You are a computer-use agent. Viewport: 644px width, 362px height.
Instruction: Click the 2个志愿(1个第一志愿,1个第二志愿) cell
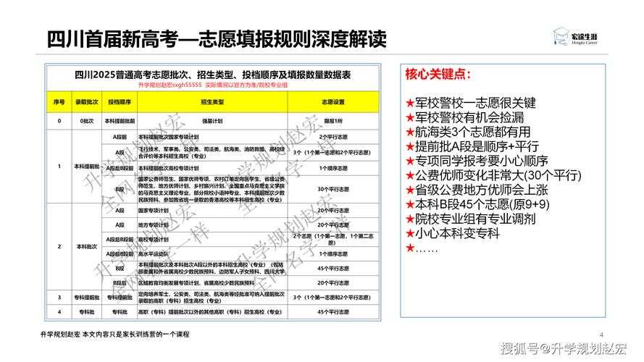(x=333, y=239)
